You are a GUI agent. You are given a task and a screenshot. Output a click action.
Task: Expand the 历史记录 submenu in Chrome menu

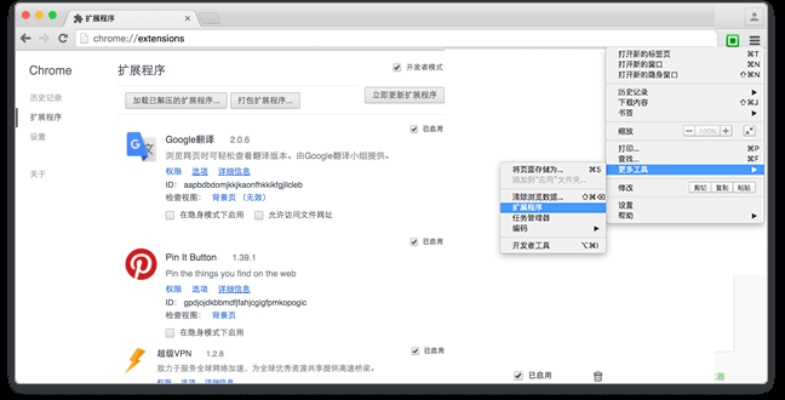pyautogui.click(x=685, y=92)
